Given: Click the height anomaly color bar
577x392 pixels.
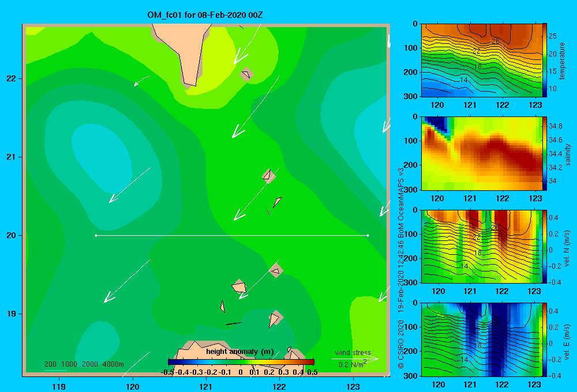Looking at the screenshot, I should 241,362.
